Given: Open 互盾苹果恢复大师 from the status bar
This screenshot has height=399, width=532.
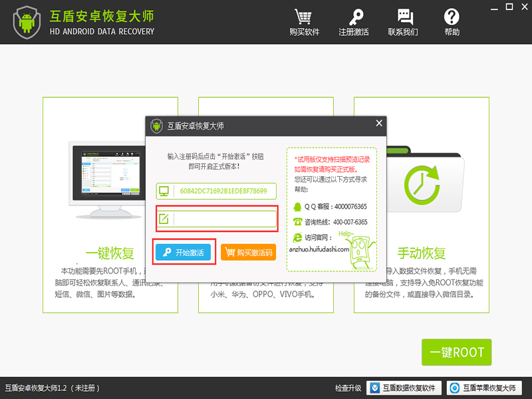Looking at the screenshot, I should (x=484, y=388).
